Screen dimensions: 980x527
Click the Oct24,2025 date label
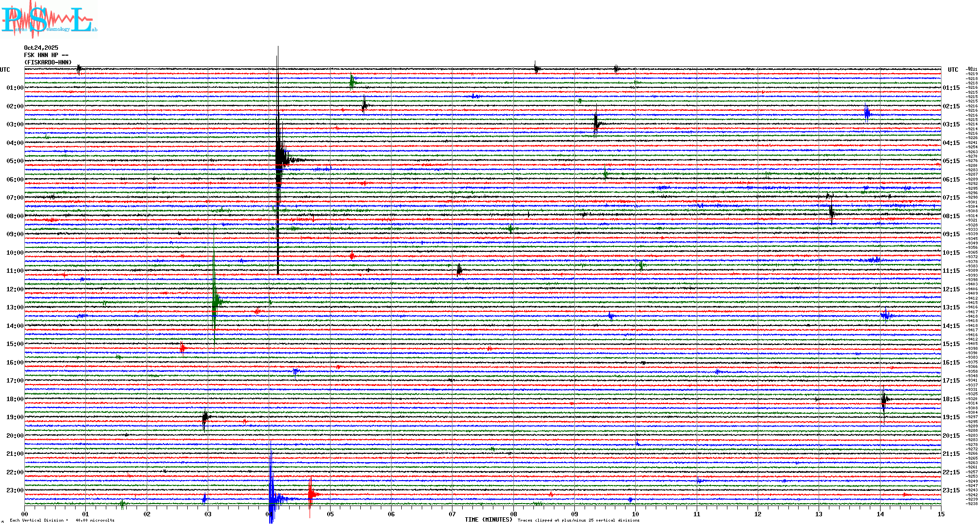pyautogui.click(x=41, y=48)
